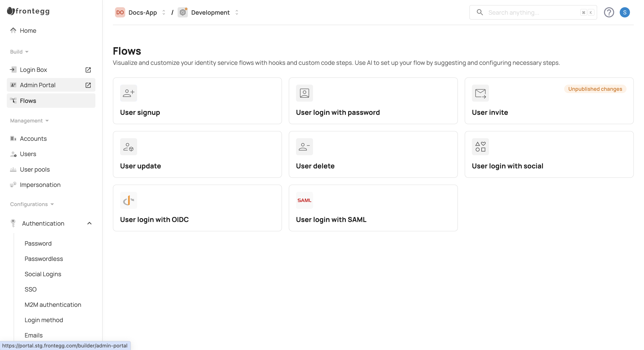Click the User invite envelope icon
This screenshot has height=350, width=644.
point(480,93)
